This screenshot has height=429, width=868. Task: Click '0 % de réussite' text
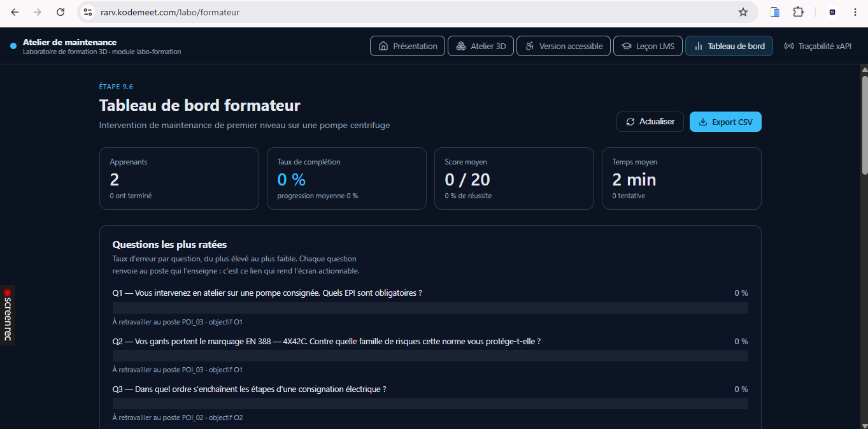[x=468, y=196]
